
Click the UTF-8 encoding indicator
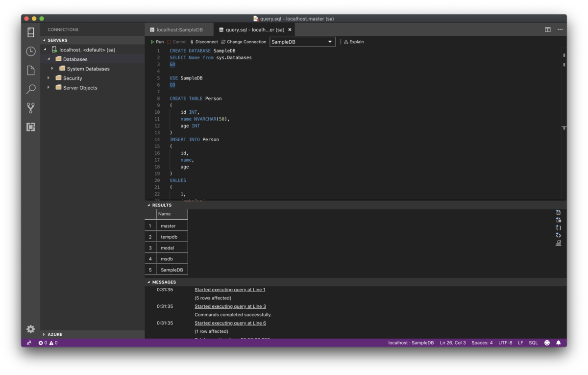click(505, 343)
